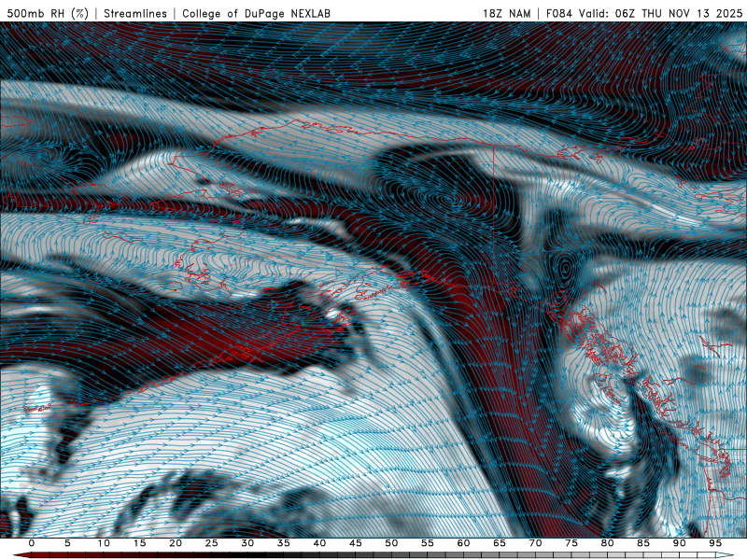
Task: Click the '85' label on the color scale
Action: pyautogui.click(x=643, y=543)
